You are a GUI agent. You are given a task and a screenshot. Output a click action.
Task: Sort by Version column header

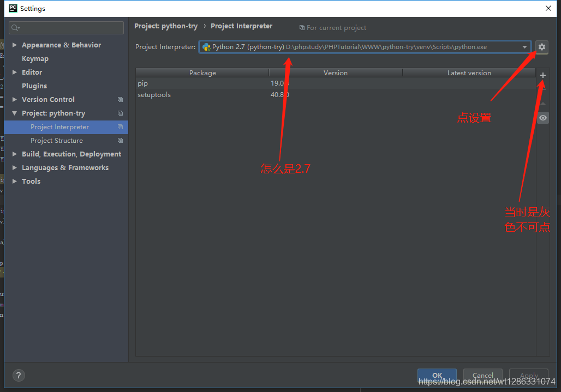click(x=336, y=73)
